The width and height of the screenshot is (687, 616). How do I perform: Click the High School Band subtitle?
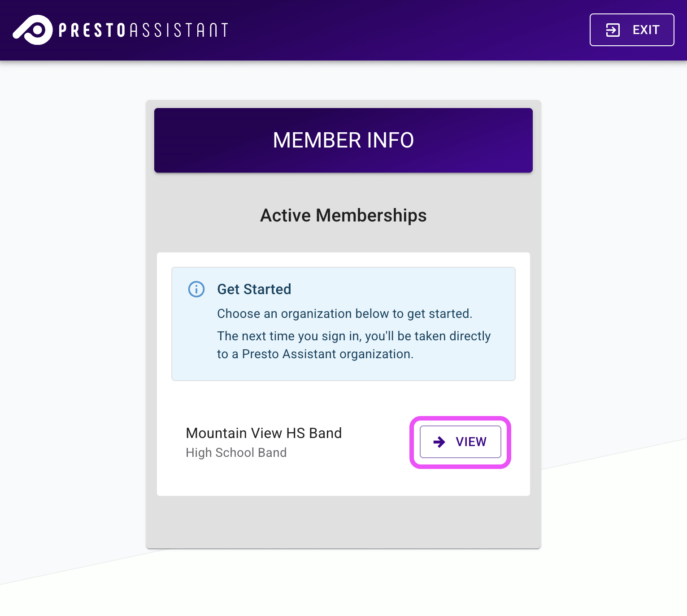coord(236,453)
